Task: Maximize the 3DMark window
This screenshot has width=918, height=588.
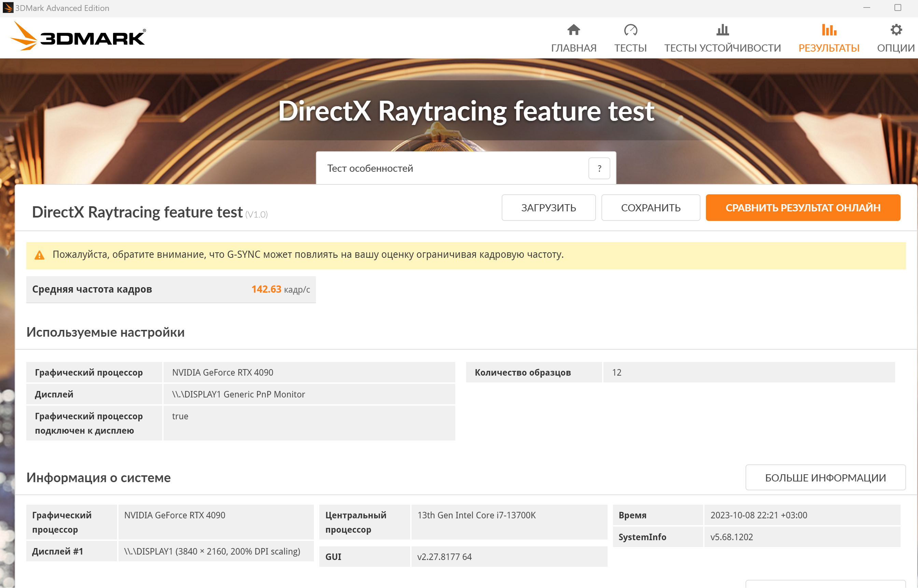Action: 898,8
